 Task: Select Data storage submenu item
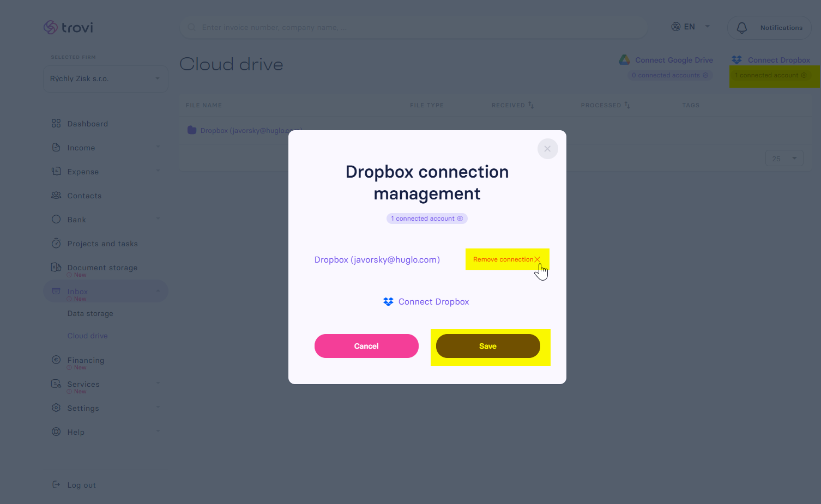(x=90, y=313)
